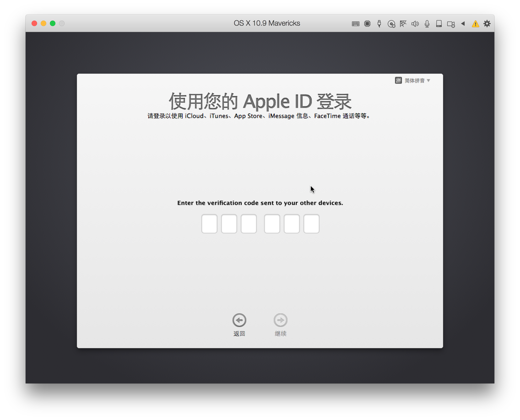This screenshot has width=520, height=420.
Task: Click the yellow warning triangle icon
Action: point(475,24)
